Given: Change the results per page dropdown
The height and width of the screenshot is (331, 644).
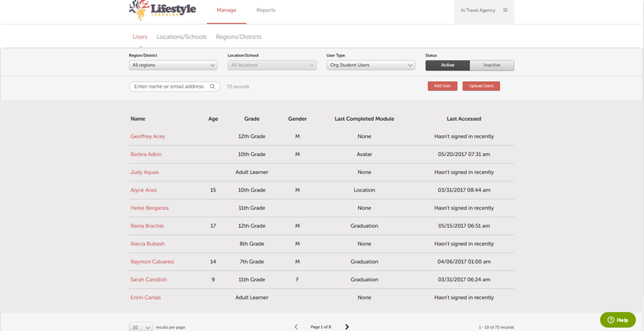Looking at the screenshot, I should pos(140,327).
